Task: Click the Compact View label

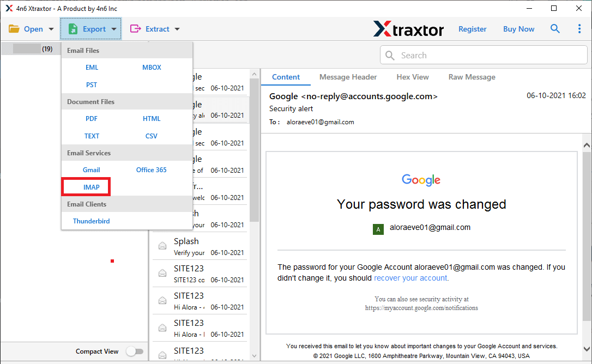Action: pyautogui.click(x=97, y=351)
